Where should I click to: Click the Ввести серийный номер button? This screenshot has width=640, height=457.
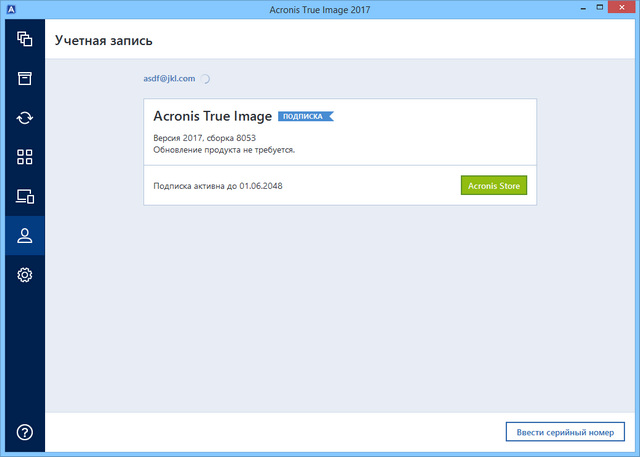[565, 432]
